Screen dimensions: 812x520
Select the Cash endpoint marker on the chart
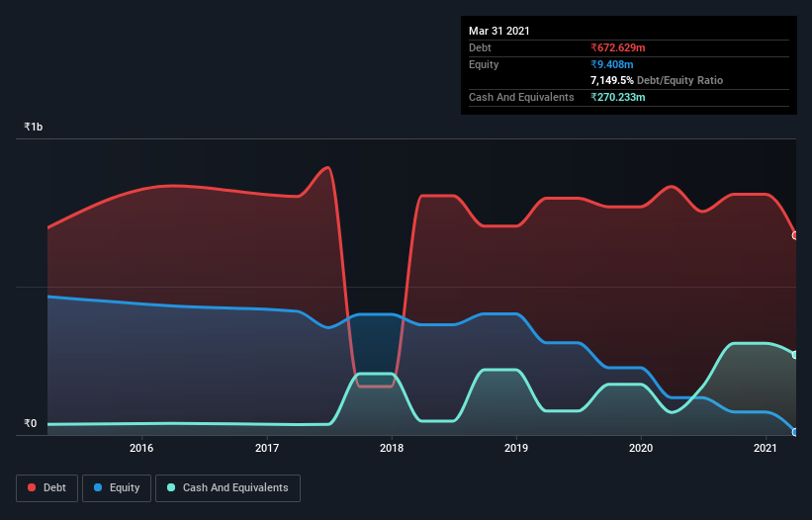(795, 355)
